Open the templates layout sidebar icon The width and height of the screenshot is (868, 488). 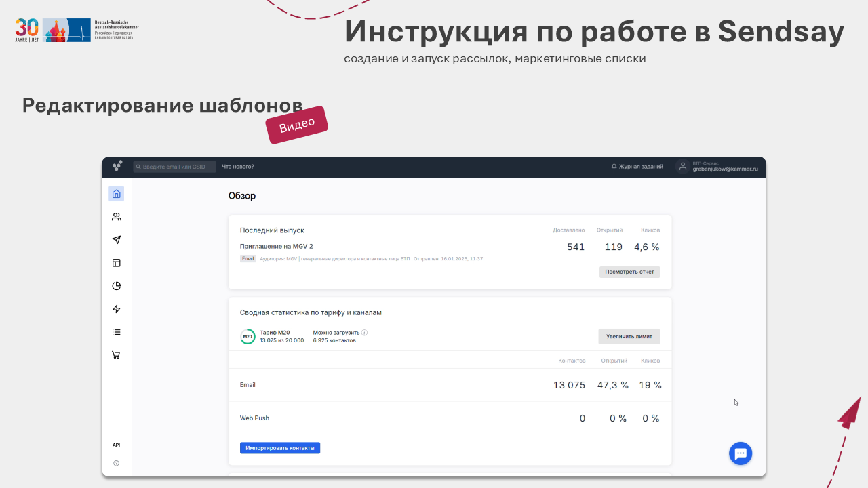tap(116, 263)
